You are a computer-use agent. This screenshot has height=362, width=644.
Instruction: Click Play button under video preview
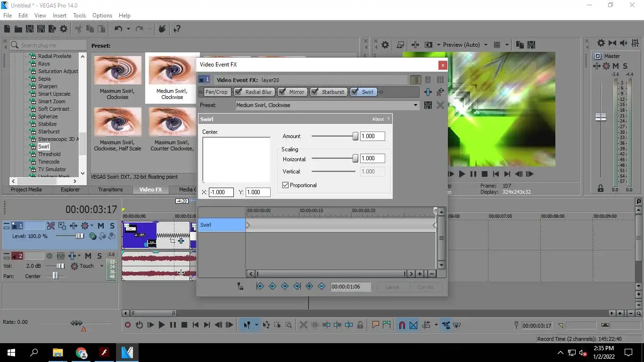click(x=462, y=174)
